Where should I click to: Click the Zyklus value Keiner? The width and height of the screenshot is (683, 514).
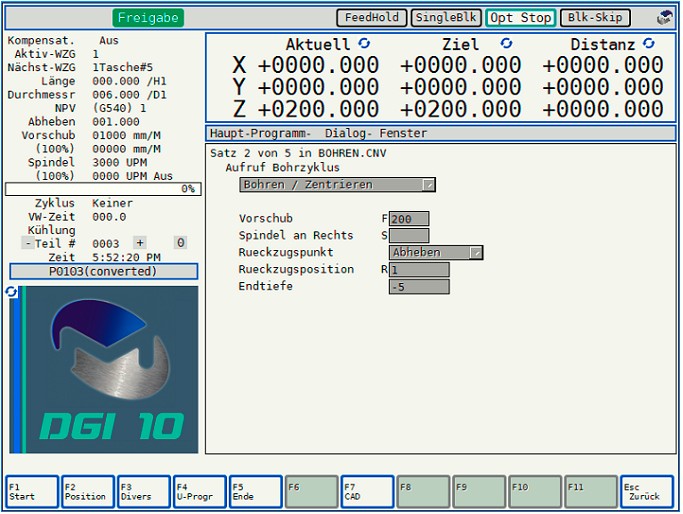(112, 203)
